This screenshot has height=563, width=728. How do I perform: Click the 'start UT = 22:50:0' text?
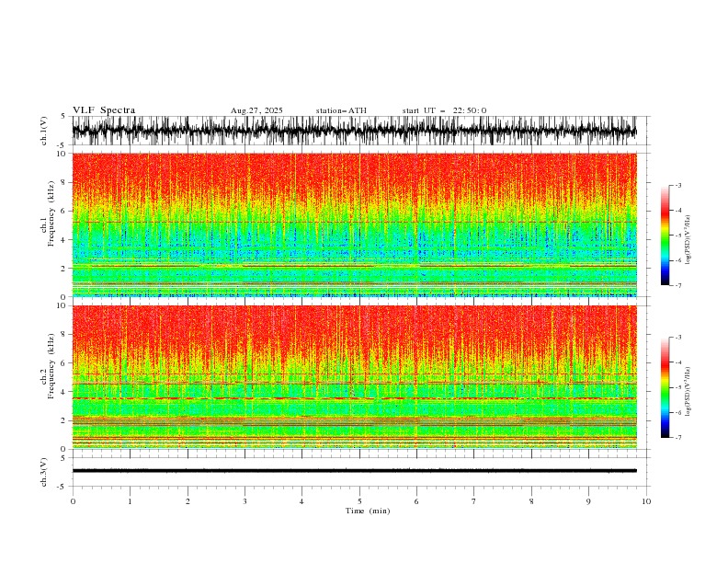coord(444,110)
